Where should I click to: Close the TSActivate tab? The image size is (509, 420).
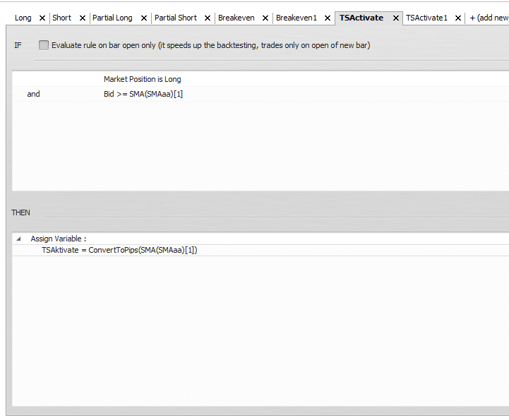pos(396,18)
